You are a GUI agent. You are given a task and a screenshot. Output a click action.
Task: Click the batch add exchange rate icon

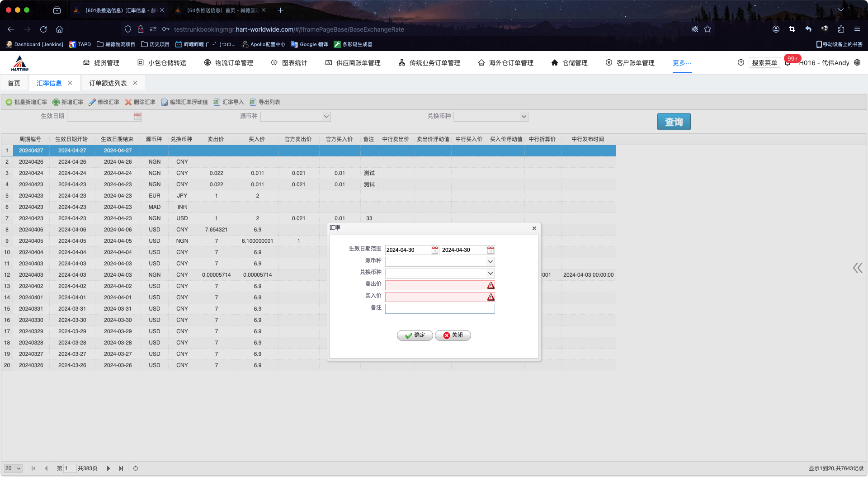point(9,102)
